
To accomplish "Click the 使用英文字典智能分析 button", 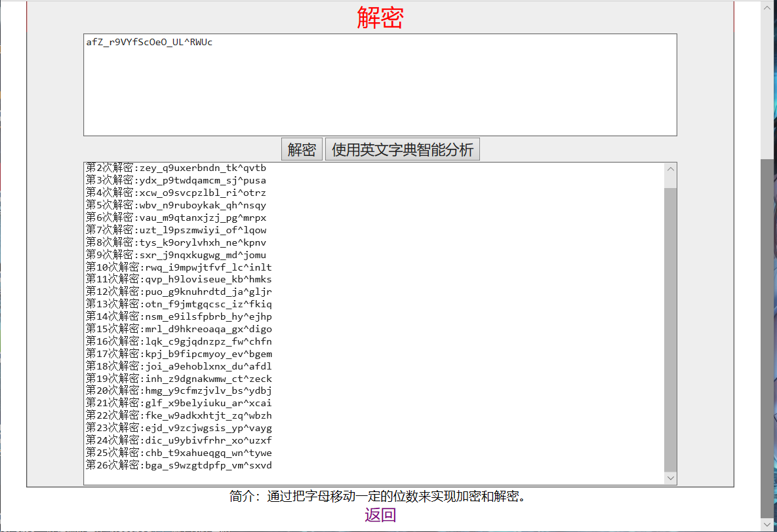I will (403, 149).
